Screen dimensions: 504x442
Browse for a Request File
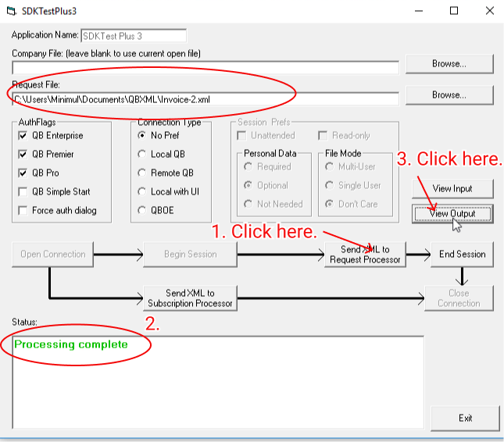[449, 95]
